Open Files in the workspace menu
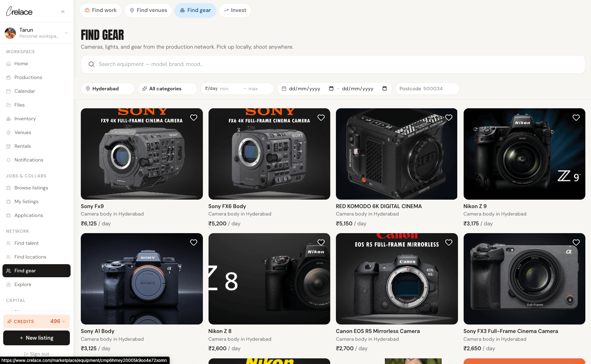Screen dimensions: 591x364 [x=37, y=105]
